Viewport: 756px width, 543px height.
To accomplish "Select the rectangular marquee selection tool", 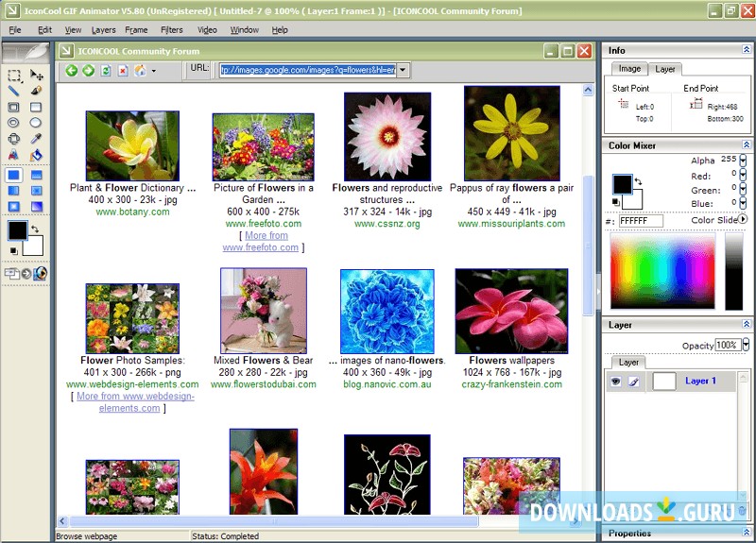I will point(14,76).
